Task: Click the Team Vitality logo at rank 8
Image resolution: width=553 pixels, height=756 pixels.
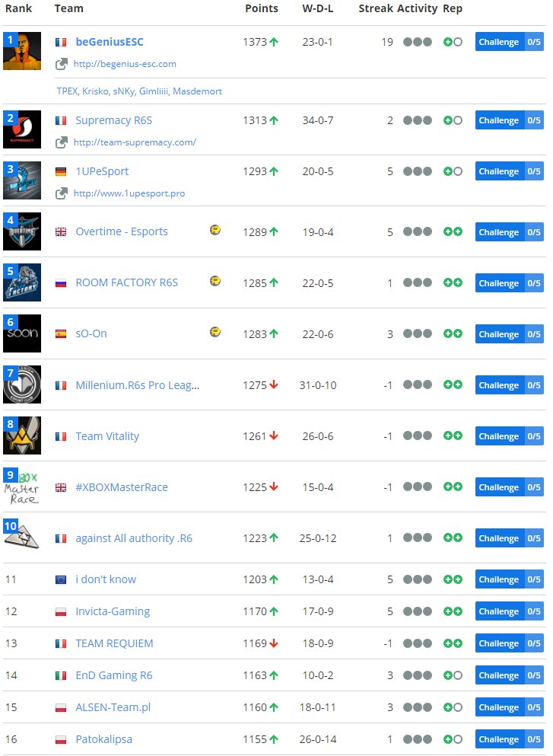Action: tap(22, 435)
